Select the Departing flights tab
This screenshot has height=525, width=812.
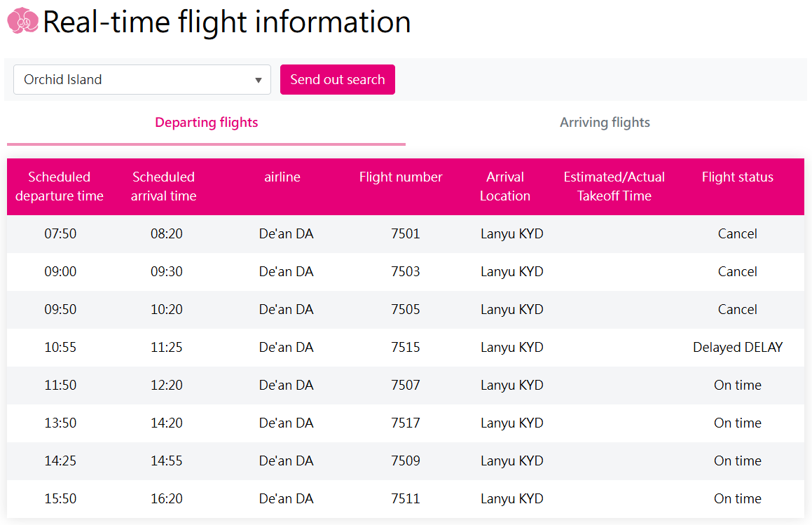206,122
